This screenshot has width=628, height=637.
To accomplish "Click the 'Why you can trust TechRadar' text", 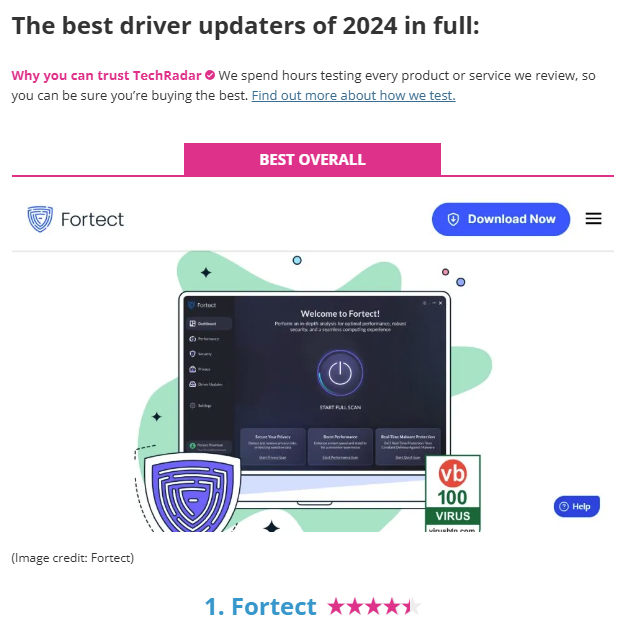I will click(x=106, y=76).
